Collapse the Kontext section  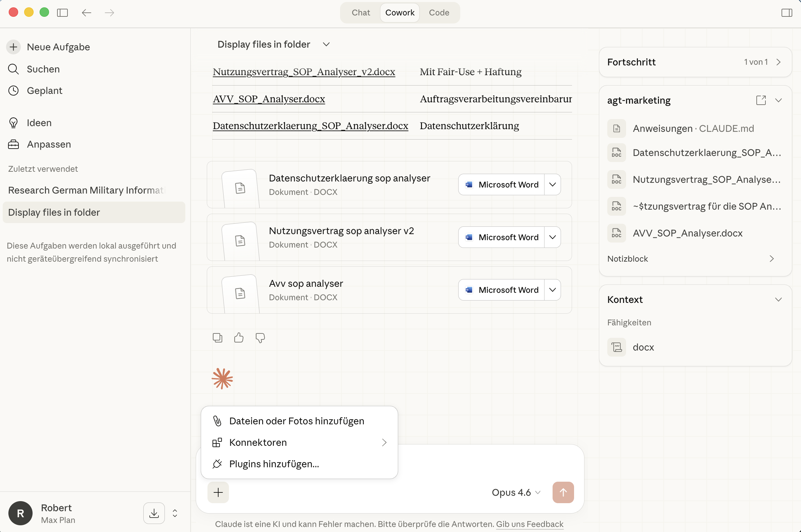(x=778, y=300)
